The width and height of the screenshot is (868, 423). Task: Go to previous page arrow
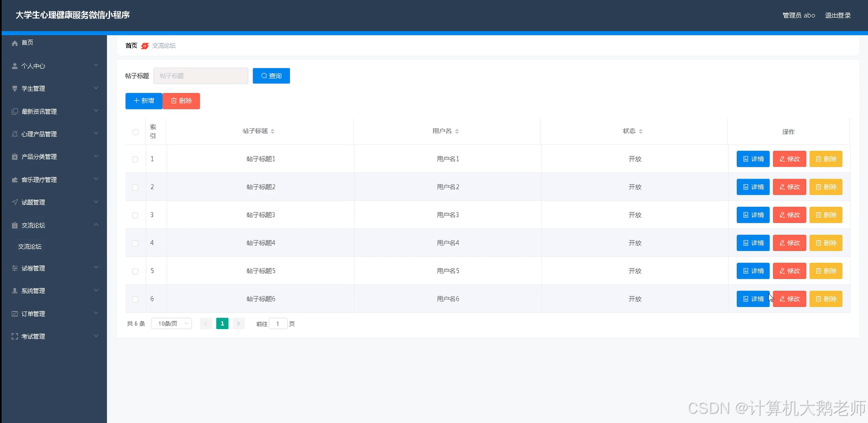tap(206, 324)
